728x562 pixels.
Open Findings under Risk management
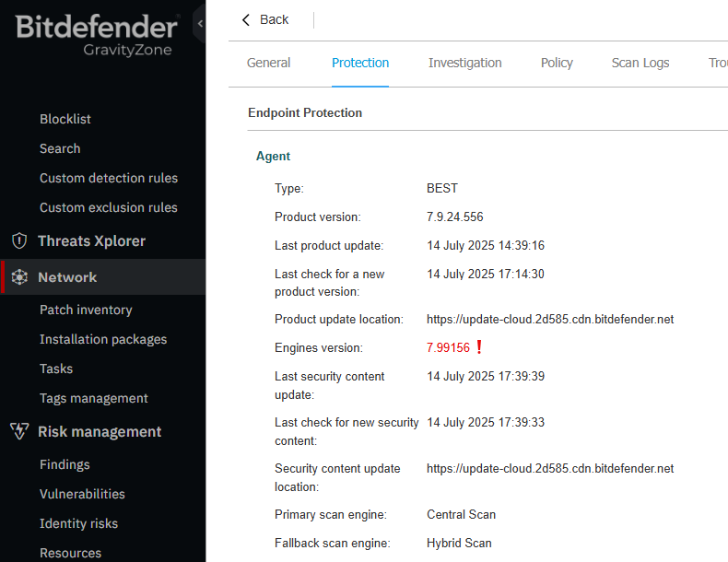coord(65,464)
